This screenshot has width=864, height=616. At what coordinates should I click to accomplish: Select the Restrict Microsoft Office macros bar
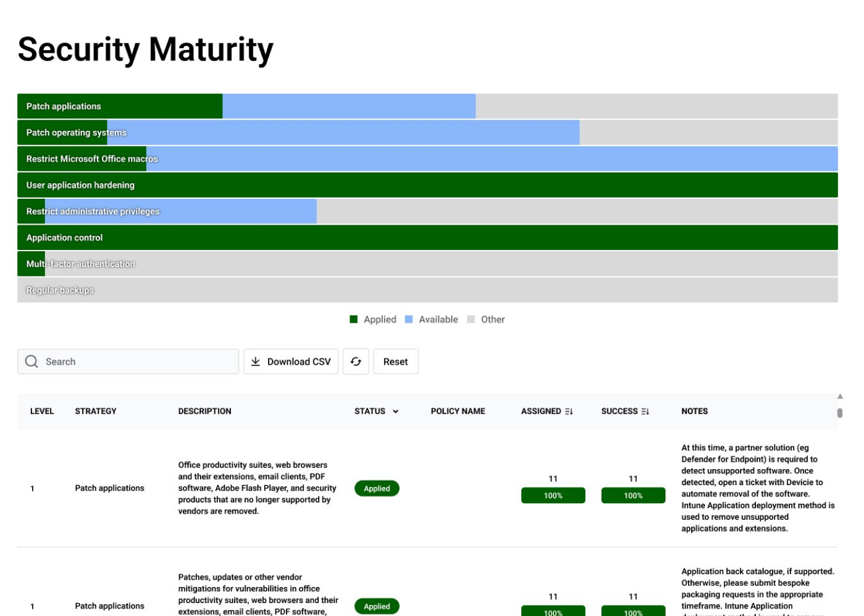click(x=427, y=159)
